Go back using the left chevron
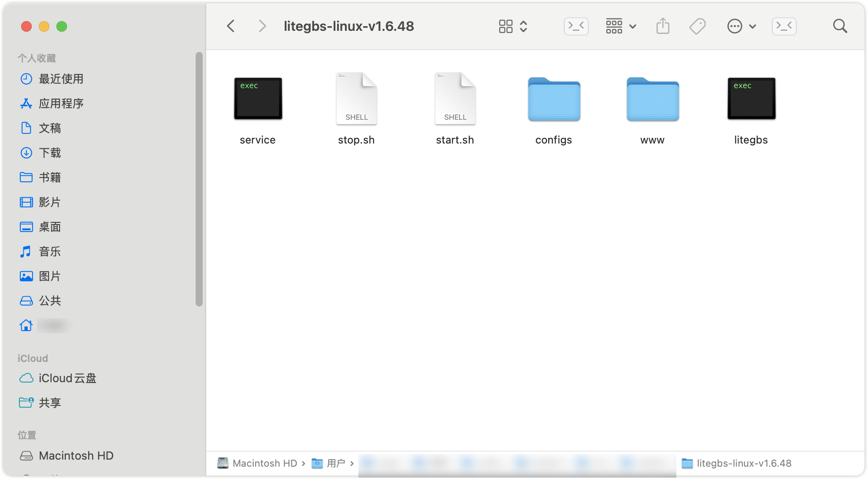The width and height of the screenshot is (868, 479). (230, 26)
